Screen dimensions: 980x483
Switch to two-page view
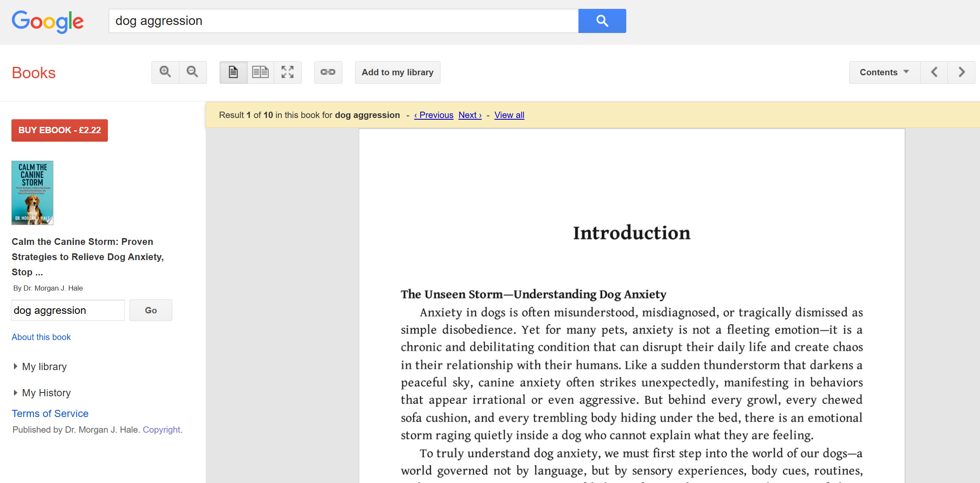pos(260,72)
